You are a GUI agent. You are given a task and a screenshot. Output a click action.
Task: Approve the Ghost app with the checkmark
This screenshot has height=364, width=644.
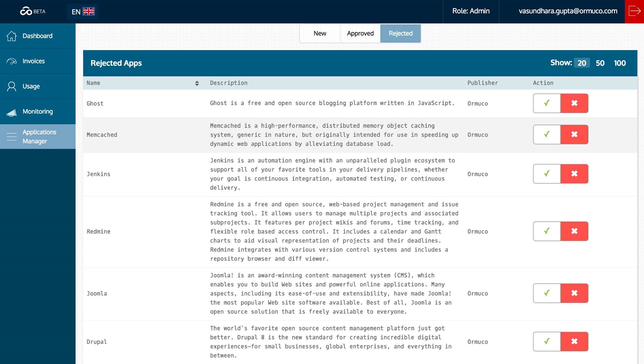(x=547, y=103)
